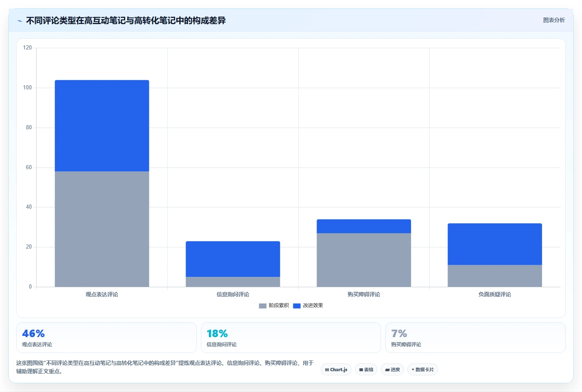This screenshot has height=392, width=582.
Task: Toggle the 阶段累积 legend item
Action: [274, 306]
